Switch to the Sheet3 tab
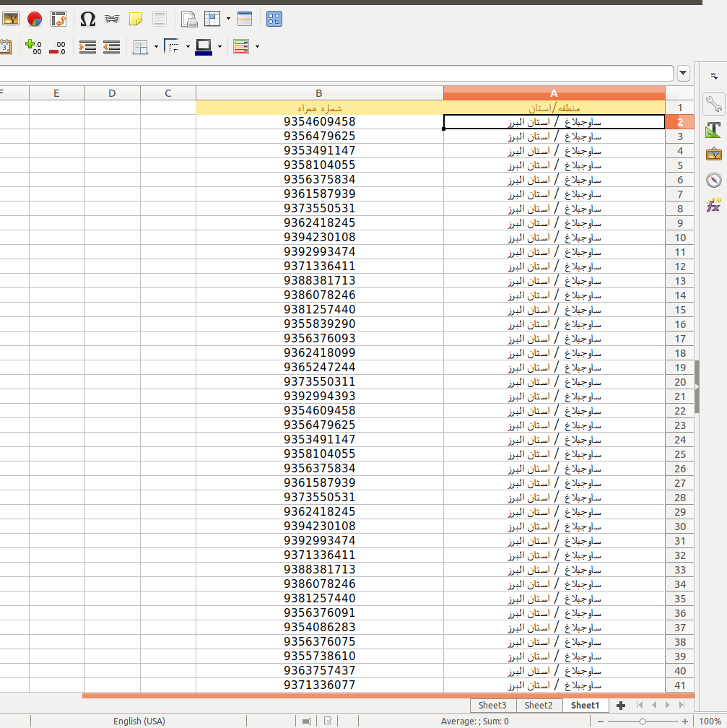 tap(492, 705)
